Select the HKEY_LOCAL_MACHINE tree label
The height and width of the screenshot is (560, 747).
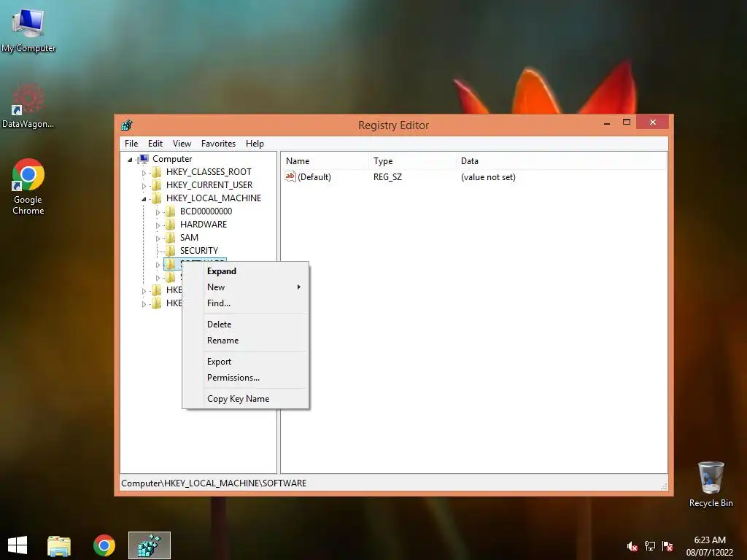tap(214, 198)
